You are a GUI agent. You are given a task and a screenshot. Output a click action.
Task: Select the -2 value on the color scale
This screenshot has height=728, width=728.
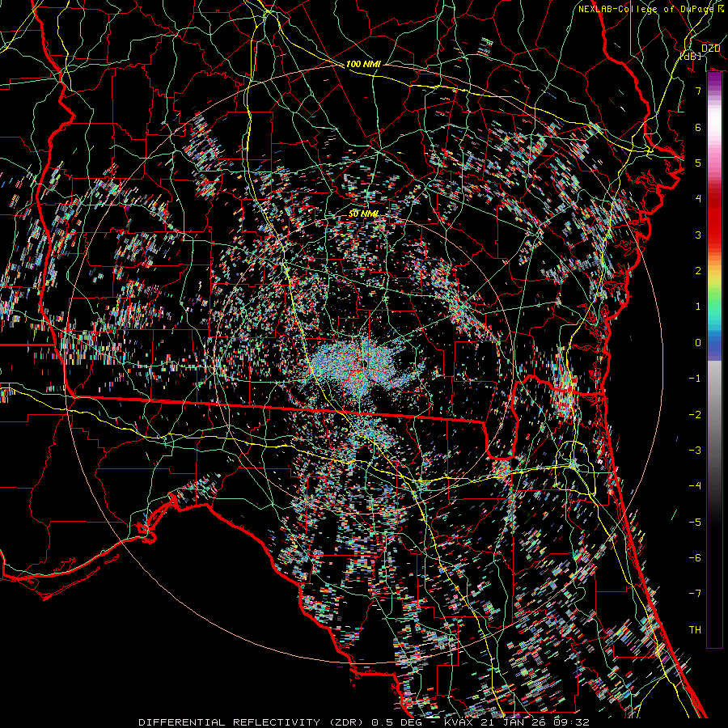[695, 415]
